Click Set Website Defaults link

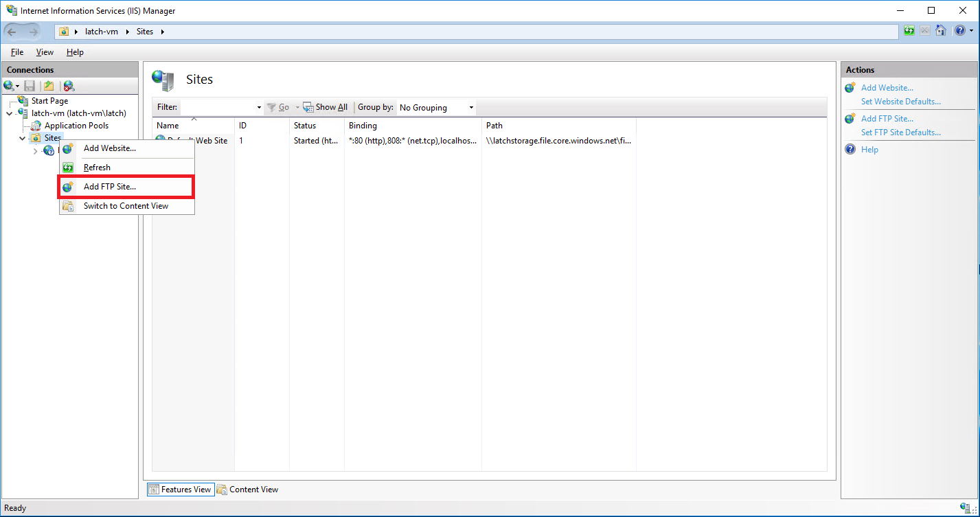tap(901, 102)
